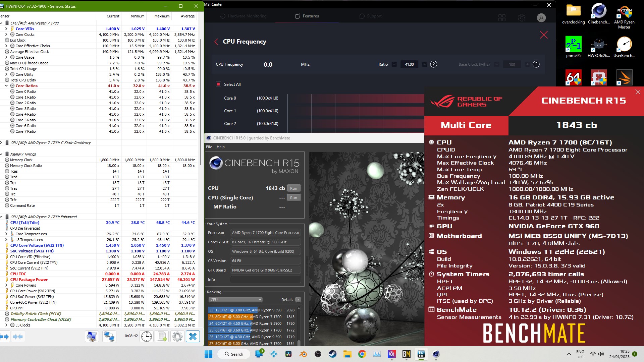
Task: Close the BenchMate result overlay
Action: 638,92
